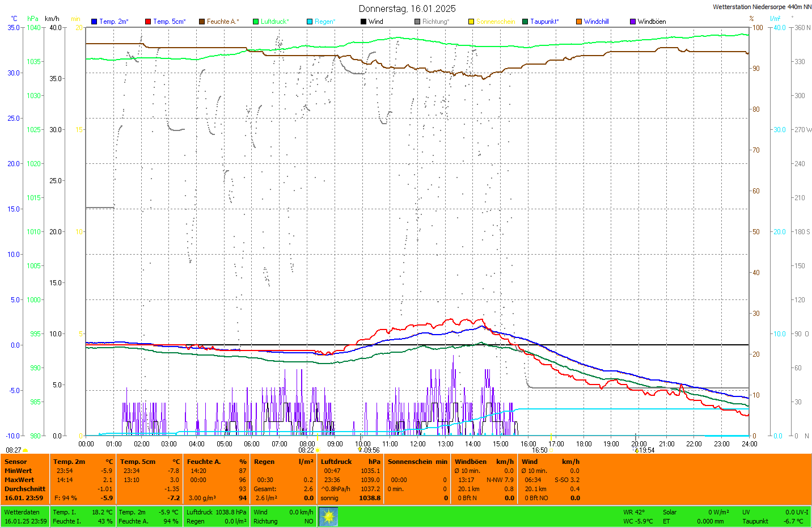Click the 09:56 marker below the time axis
This screenshot has height=528, width=812.
pos(371,450)
